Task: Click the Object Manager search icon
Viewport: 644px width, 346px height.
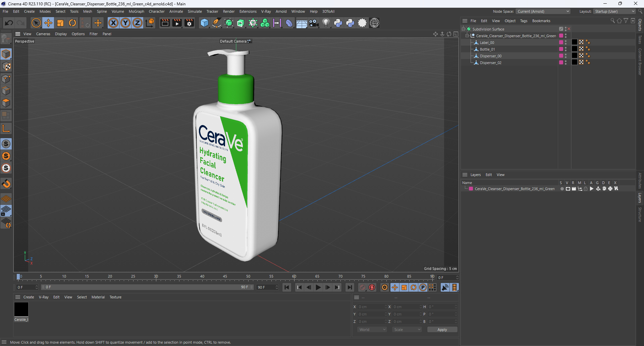Action: (612, 21)
